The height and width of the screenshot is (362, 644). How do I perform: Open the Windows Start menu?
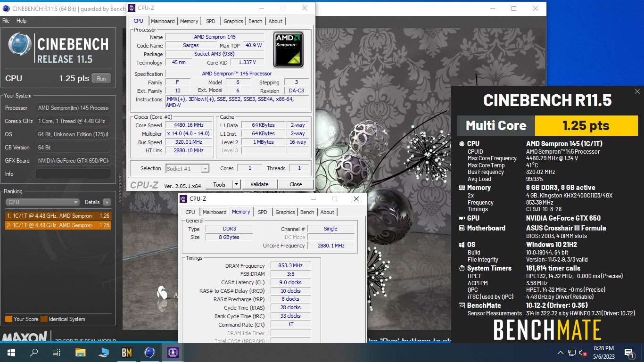(11, 352)
